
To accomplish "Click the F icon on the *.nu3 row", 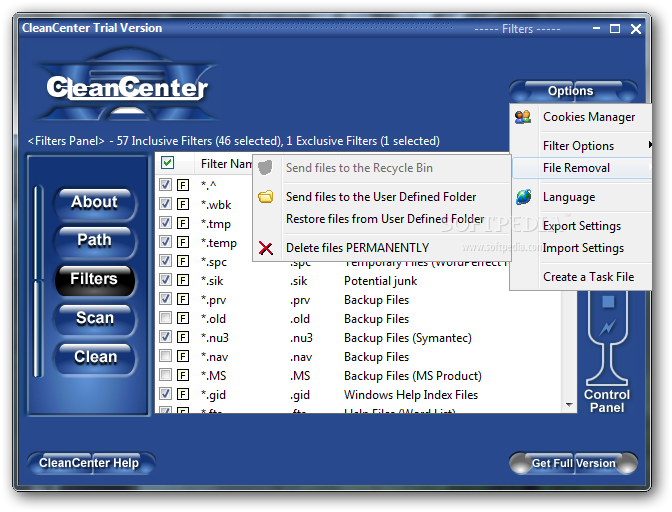I will [x=183, y=337].
